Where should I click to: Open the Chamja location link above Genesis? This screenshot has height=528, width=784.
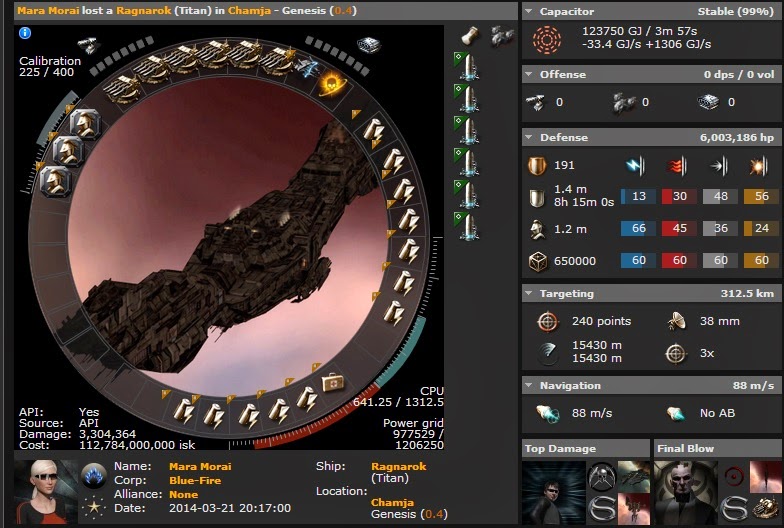[x=392, y=502]
